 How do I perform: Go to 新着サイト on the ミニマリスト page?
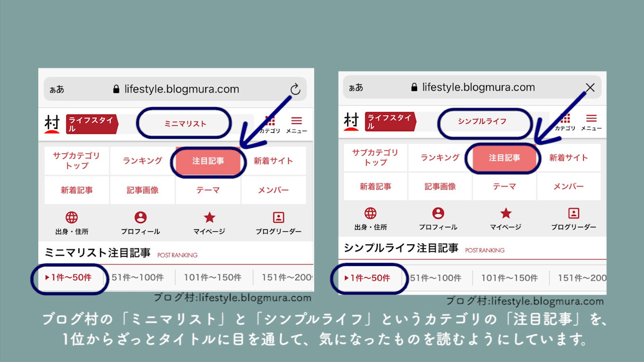click(x=273, y=161)
